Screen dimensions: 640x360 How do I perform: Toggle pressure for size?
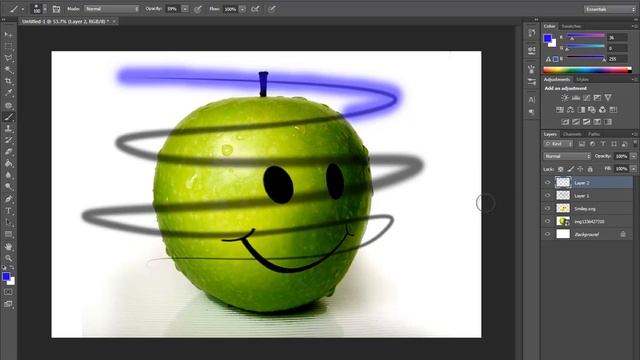tap(272, 9)
